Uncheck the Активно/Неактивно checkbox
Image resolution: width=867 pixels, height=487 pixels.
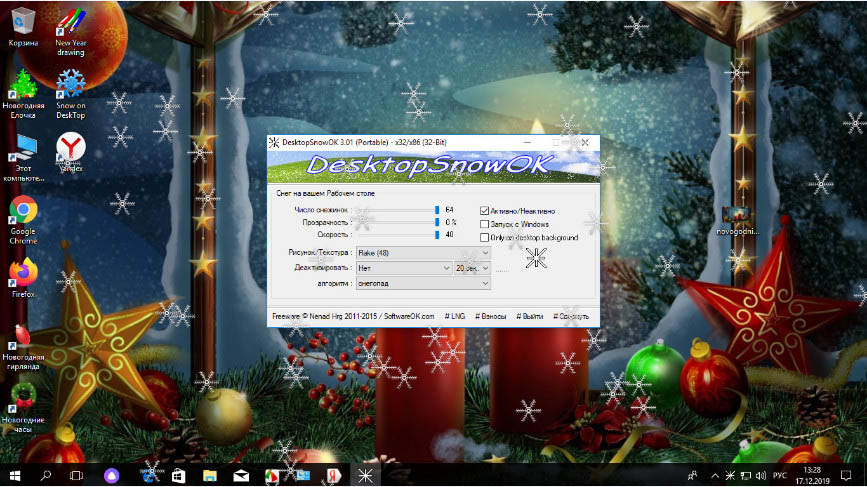(484, 211)
